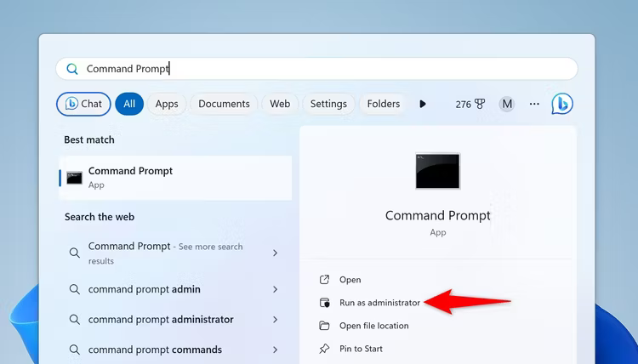Select the All filter tab
Image resolution: width=638 pixels, height=364 pixels.
(129, 104)
